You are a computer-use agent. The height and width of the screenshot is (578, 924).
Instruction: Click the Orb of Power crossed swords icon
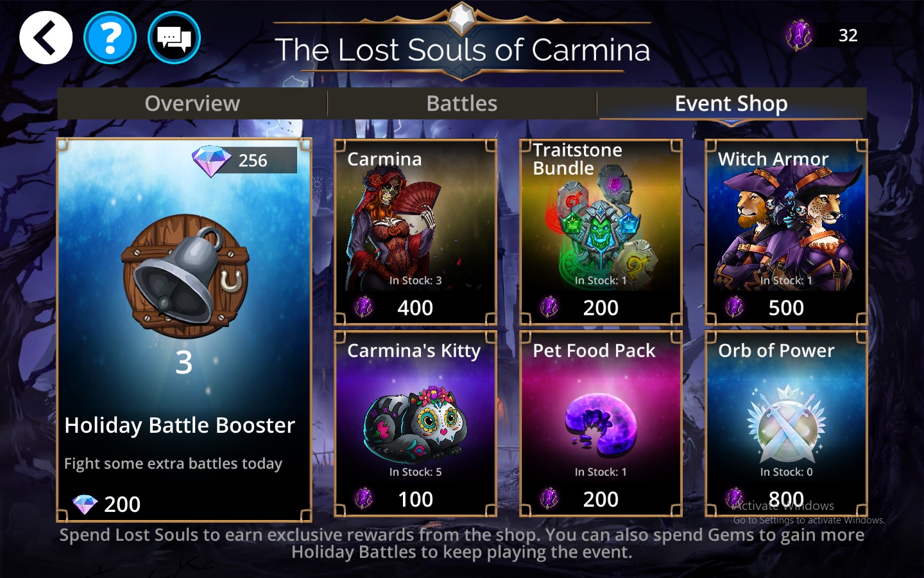point(786,424)
